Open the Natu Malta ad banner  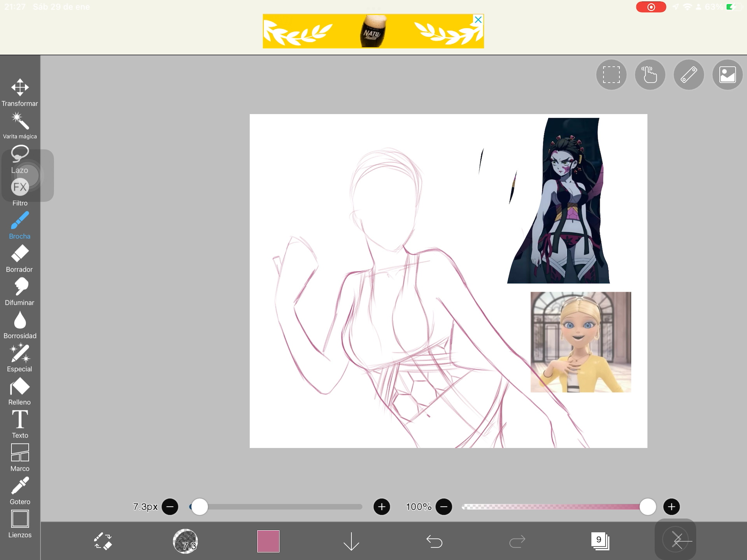(373, 31)
